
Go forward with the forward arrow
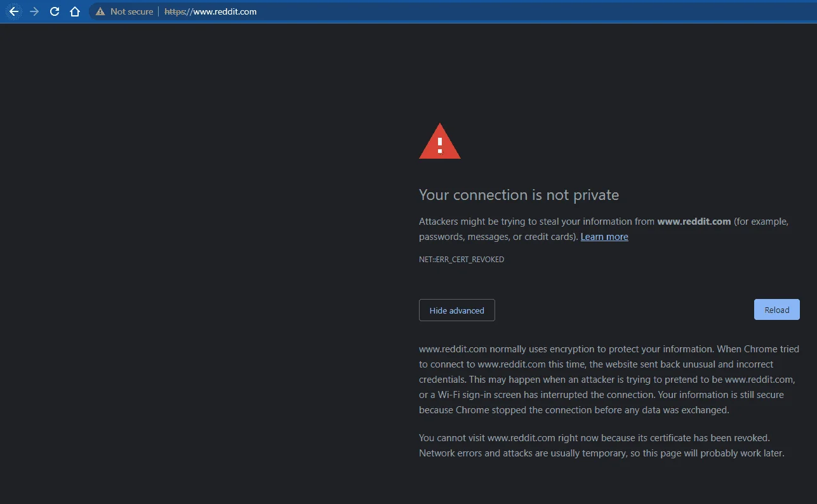(34, 11)
